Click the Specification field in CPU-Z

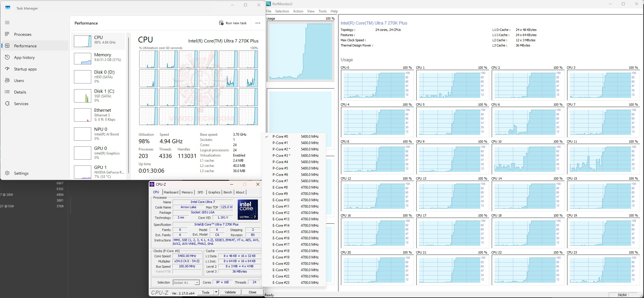(x=216, y=224)
